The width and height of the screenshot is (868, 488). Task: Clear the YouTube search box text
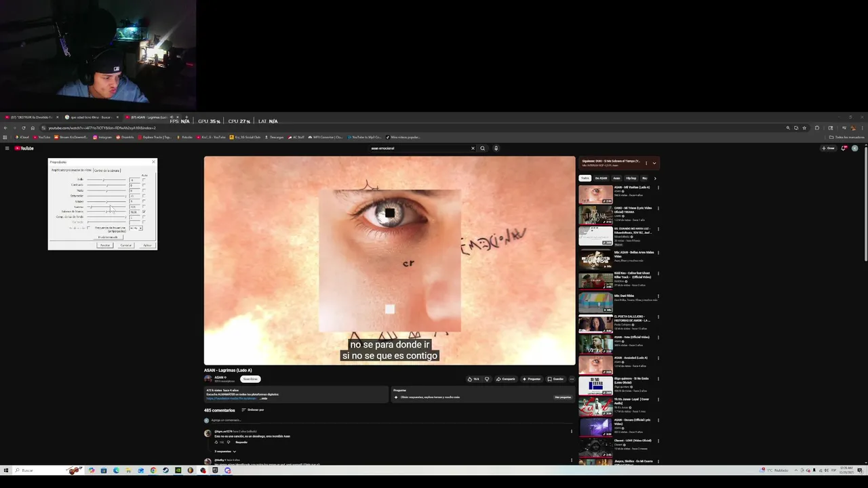pos(473,148)
